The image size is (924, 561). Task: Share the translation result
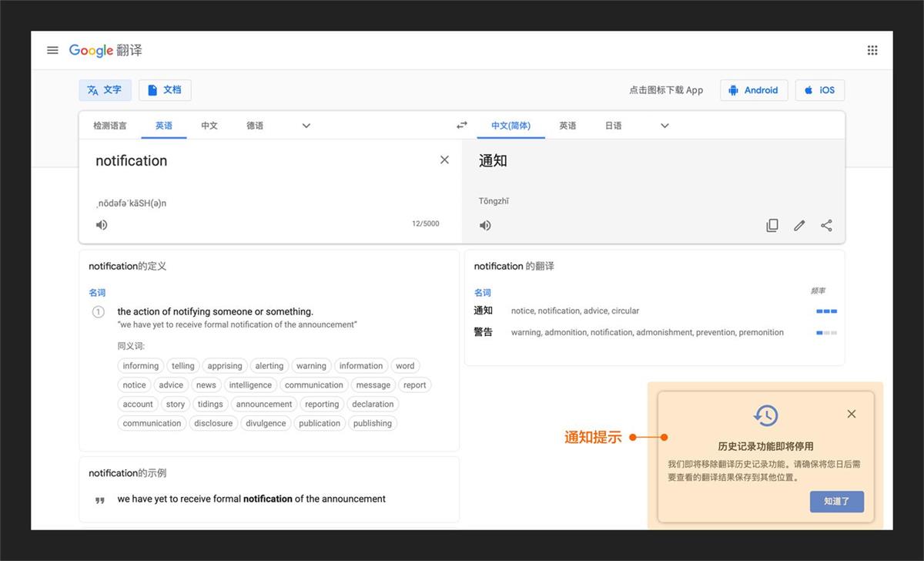click(826, 226)
